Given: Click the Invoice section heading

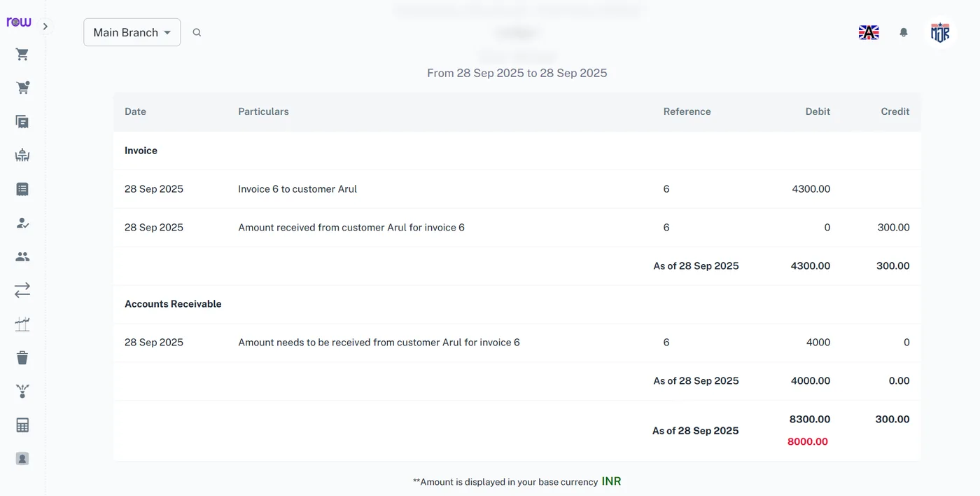Looking at the screenshot, I should 141,151.
